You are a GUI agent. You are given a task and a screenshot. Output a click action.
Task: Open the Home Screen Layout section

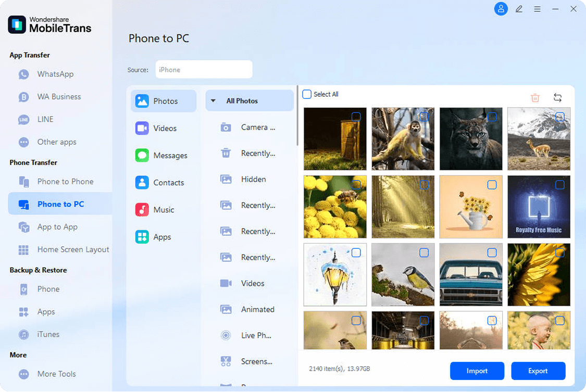[73, 249]
